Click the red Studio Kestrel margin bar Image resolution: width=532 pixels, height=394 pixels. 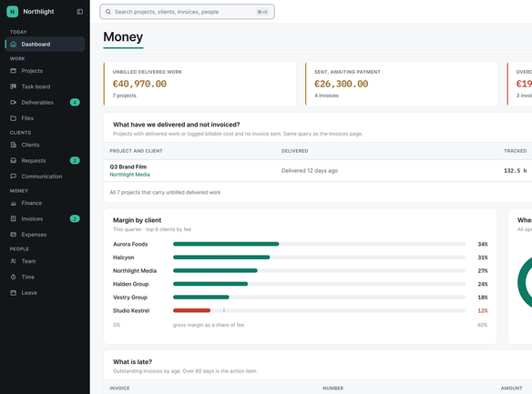[x=191, y=310]
